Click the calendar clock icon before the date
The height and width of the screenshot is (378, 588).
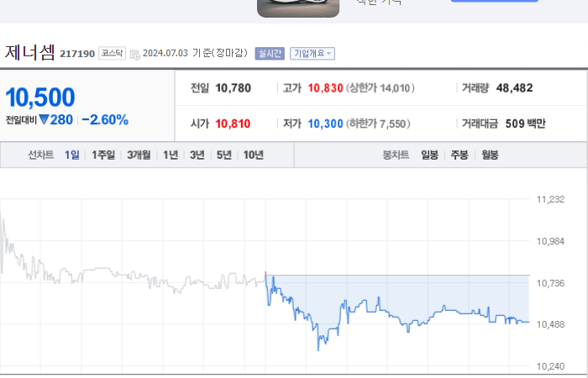(135, 55)
